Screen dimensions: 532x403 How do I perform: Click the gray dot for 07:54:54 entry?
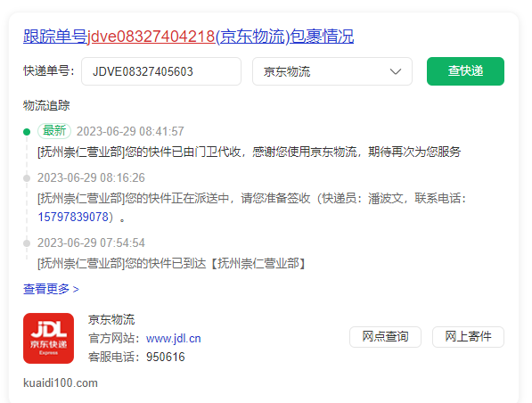click(x=27, y=243)
